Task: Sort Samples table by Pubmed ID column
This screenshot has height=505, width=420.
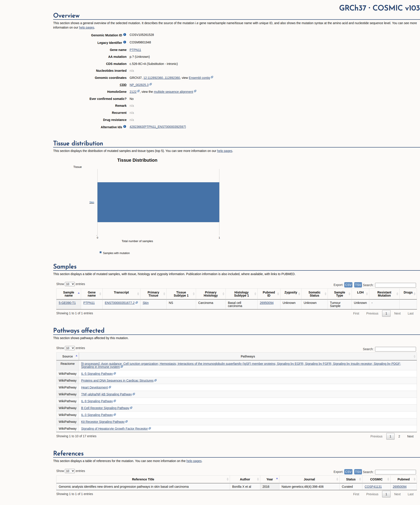Action: tap(269, 294)
